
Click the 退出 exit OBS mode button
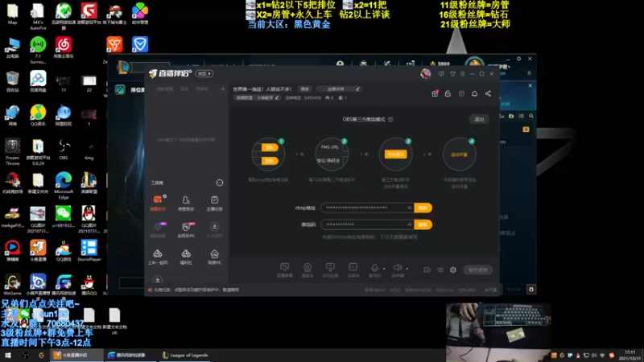[479, 119]
